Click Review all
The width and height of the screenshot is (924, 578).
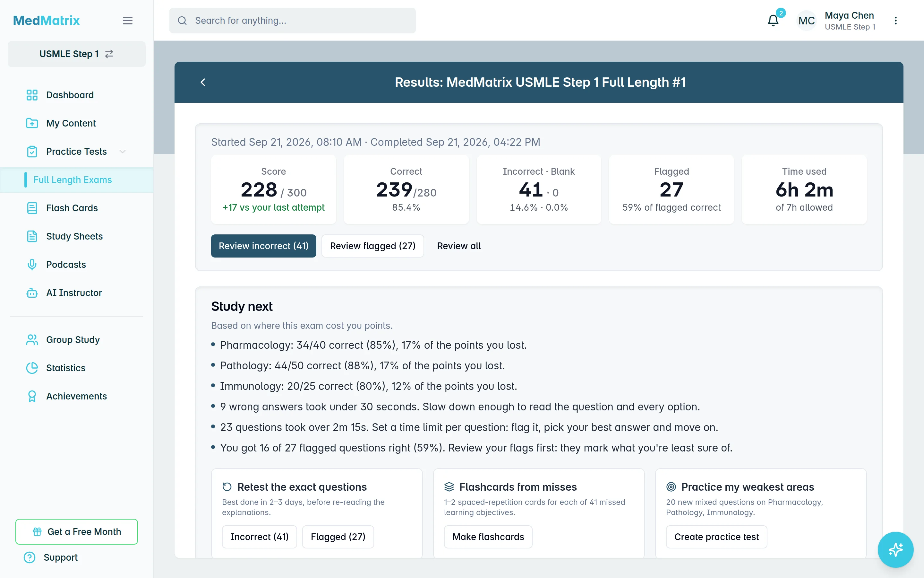click(459, 246)
